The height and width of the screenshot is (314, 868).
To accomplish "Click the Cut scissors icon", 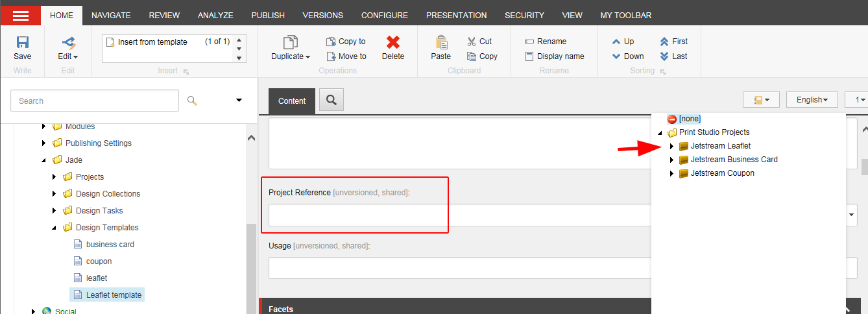I will point(472,42).
